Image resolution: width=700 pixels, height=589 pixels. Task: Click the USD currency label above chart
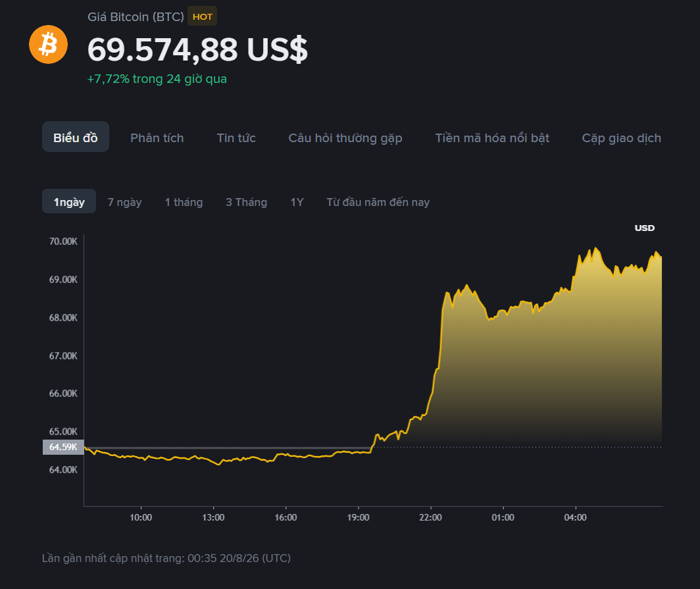[x=645, y=228]
